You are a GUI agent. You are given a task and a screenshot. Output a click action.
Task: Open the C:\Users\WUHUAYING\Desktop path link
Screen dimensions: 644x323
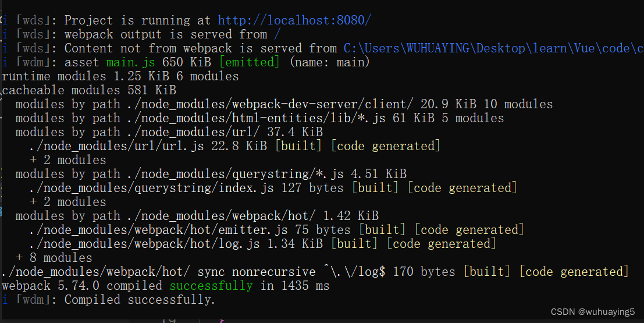[494, 48]
